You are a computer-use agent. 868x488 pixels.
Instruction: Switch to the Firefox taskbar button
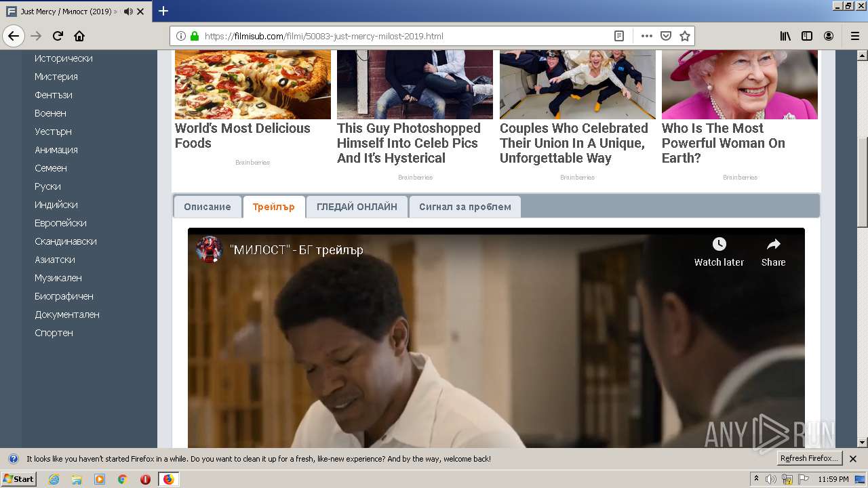(x=168, y=479)
